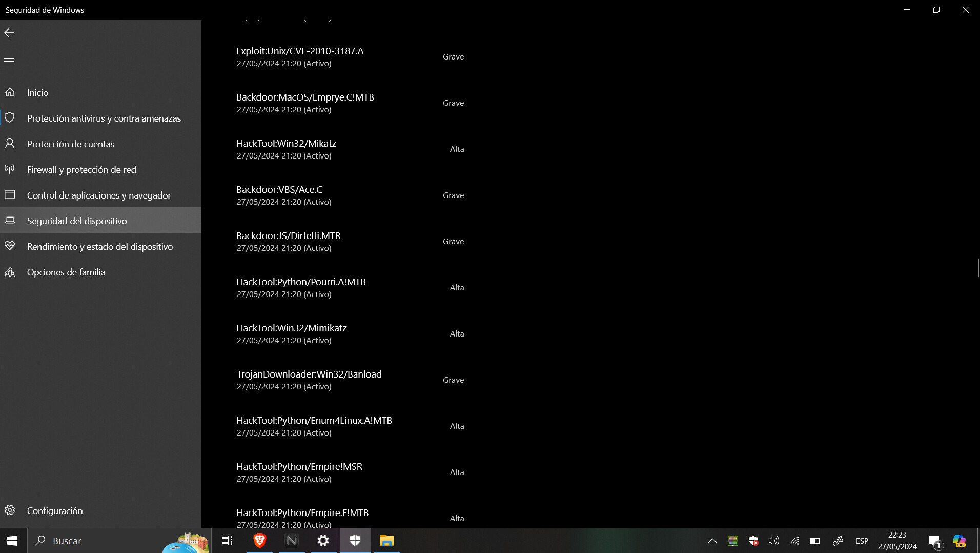
Task: Click the Buscar taskbar search box
Action: coord(119,541)
